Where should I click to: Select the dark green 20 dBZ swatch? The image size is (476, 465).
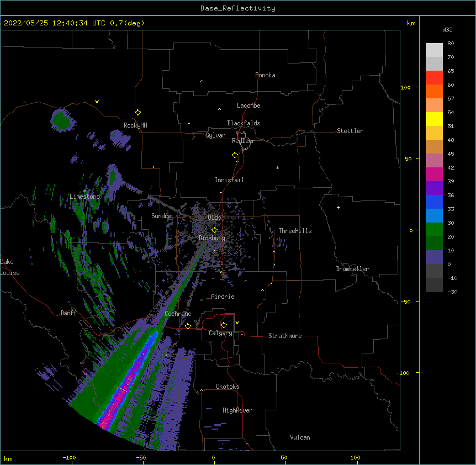(434, 243)
